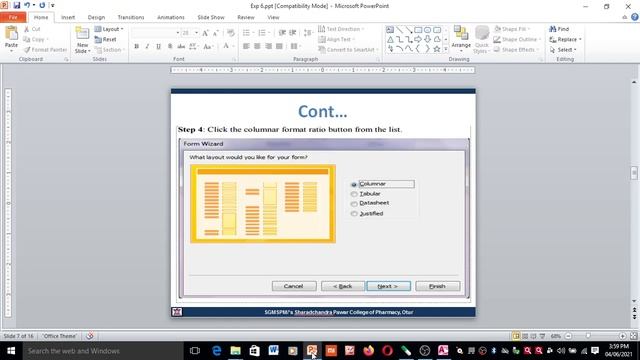Select the star shape in gallery
The image size is (640, 360).
click(x=437, y=49)
